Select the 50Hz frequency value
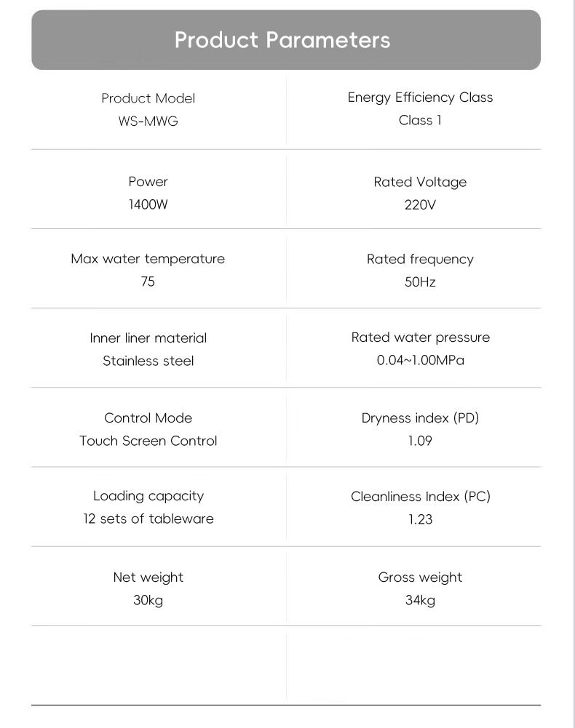The image size is (575, 728). click(420, 281)
